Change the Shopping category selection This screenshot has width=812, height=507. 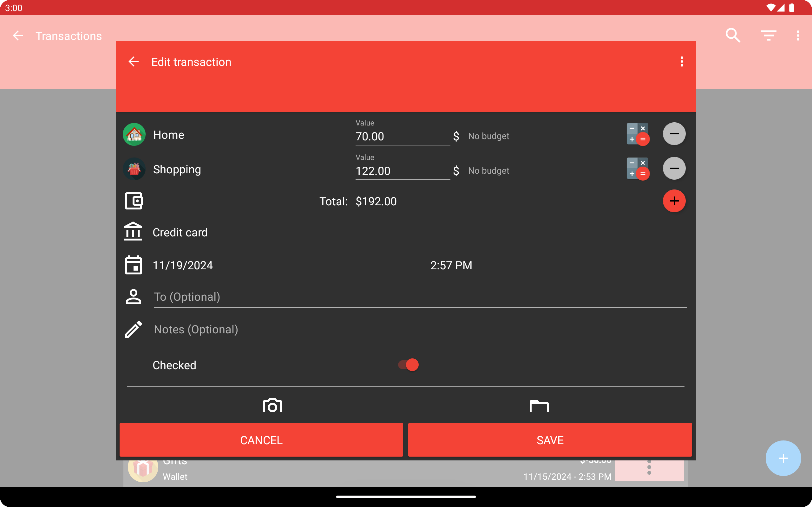click(x=176, y=169)
